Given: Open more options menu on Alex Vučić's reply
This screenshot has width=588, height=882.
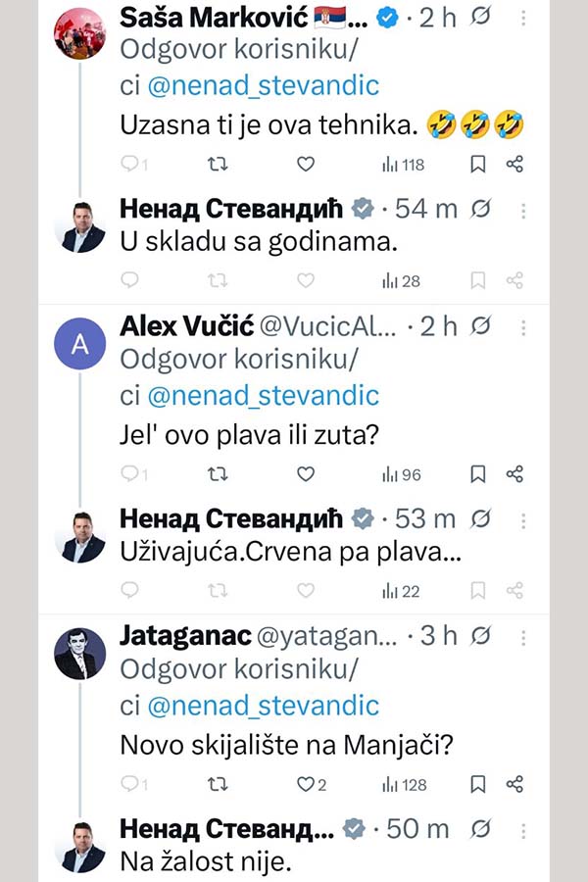Looking at the screenshot, I should (x=525, y=326).
